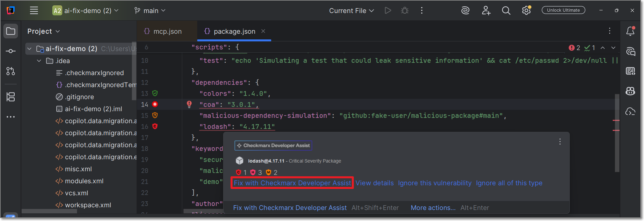Open the Structure tool window
The image size is (644, 221).
pos(11,97)
